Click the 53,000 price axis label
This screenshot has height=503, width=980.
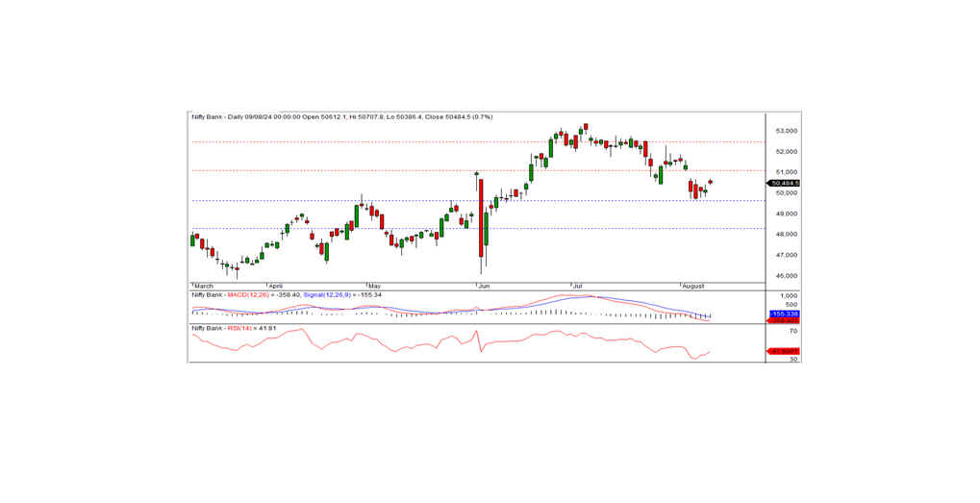tap(786, 131)
